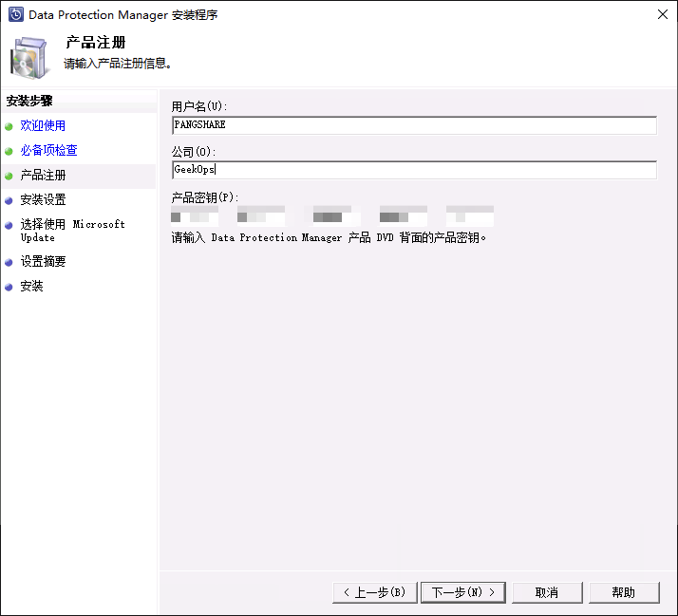
Task: Click the 产品密钥(P): label
Action: pyautogui.click(x=205, y=197)
